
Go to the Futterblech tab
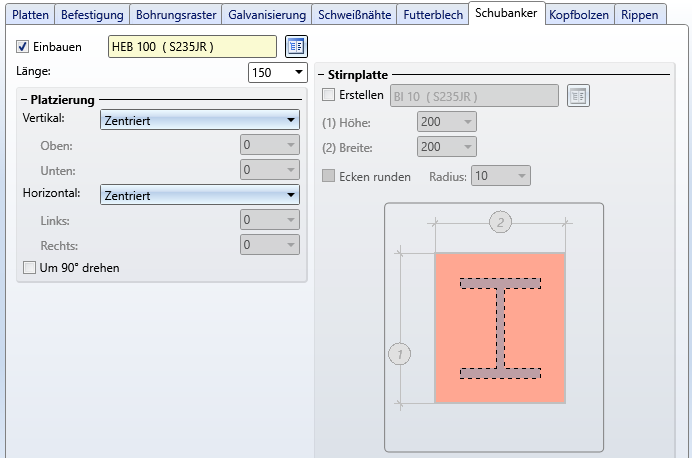click(x=433, y=15)
